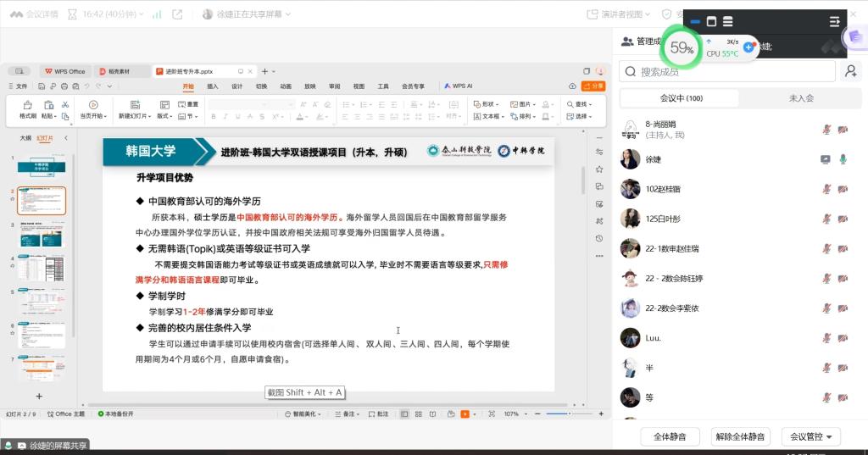
Task: Click the invite member icon beside search box
Action: 851,71
